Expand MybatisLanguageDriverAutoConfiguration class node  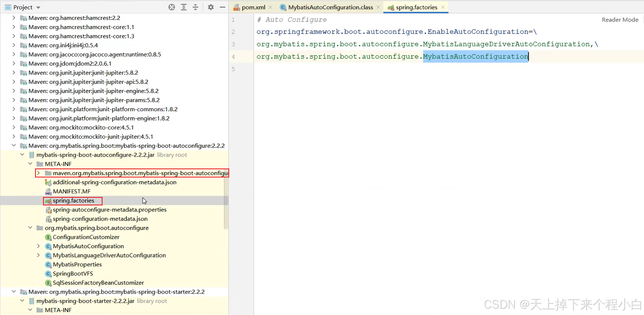click(38, 255)
